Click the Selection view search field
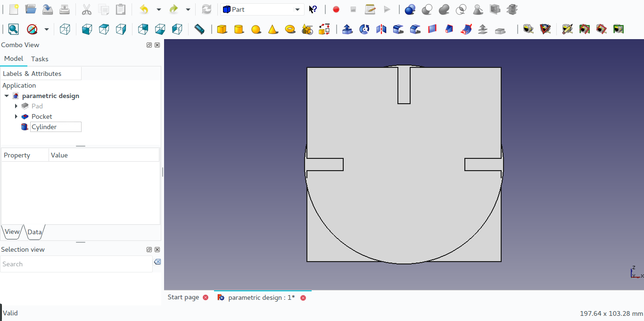The height and width of the screenshot is (321, 644). (x=75, y=264)
